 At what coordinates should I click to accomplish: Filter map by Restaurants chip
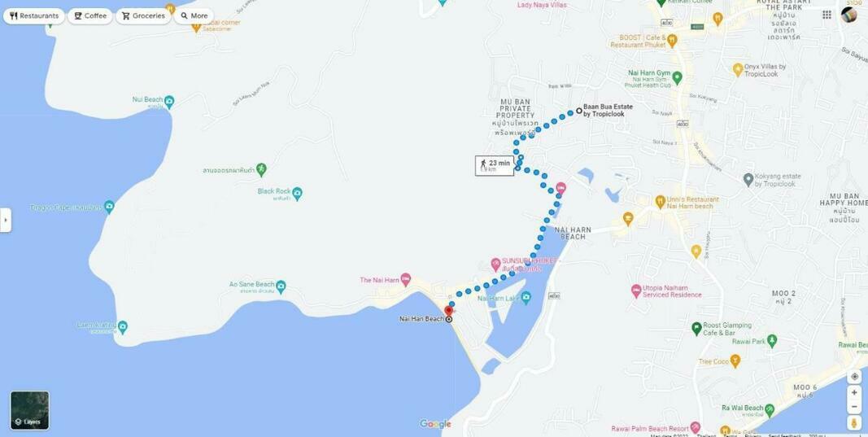click(34, 16)
